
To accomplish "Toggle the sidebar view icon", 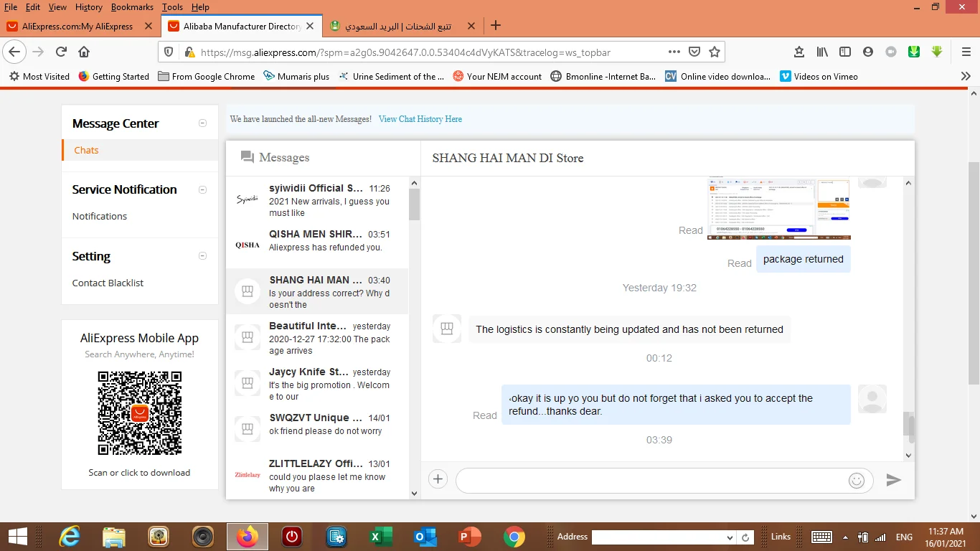I will 845,52.
